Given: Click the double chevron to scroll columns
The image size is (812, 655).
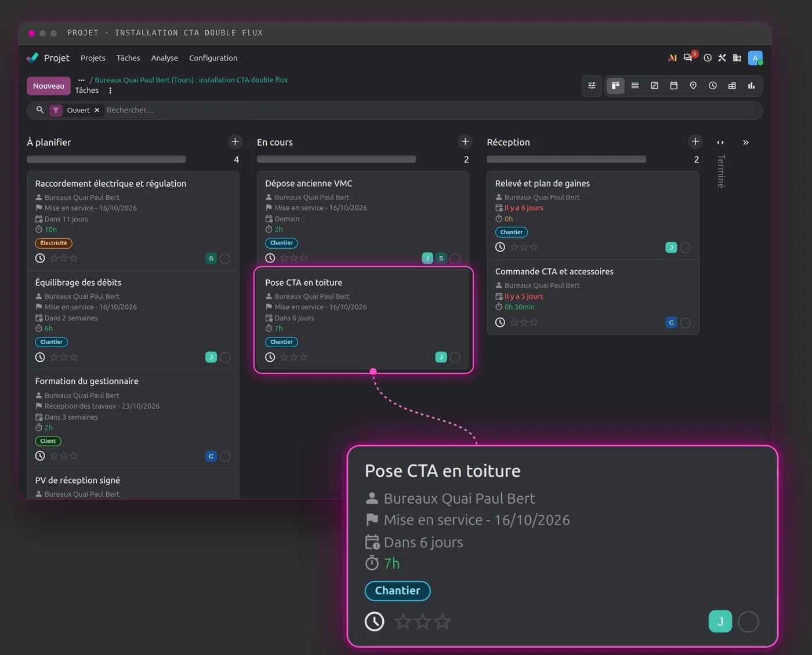Looking at the screenshot, I should pos(746,142).
